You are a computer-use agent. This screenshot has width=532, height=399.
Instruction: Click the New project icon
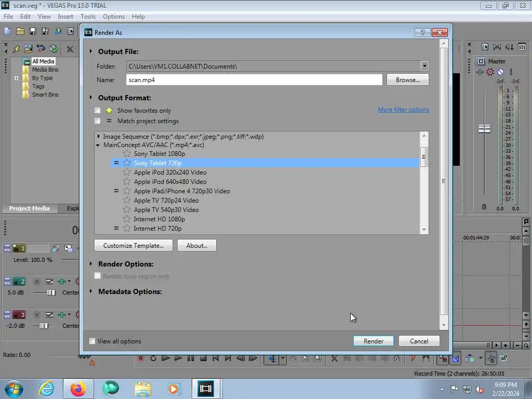7,31
